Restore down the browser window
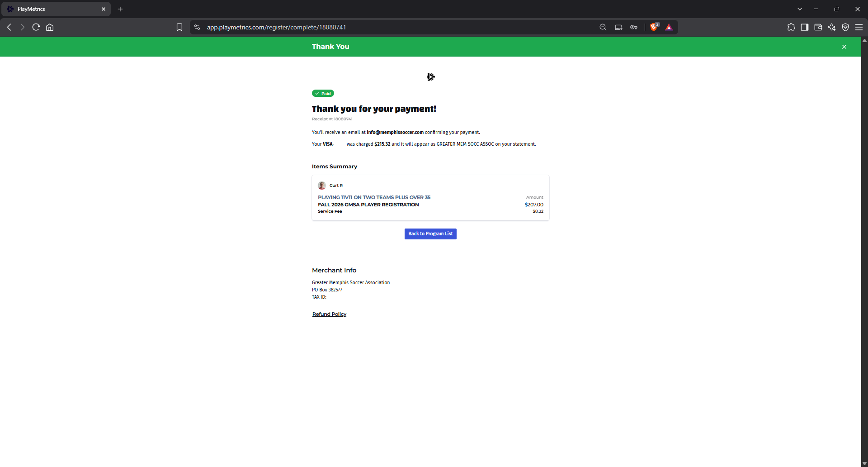 click(x=837, y=9)
